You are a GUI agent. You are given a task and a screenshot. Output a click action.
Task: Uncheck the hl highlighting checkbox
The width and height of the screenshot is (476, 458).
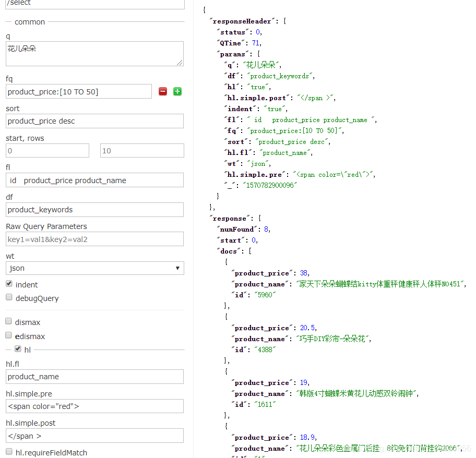[x=18, y=349]
